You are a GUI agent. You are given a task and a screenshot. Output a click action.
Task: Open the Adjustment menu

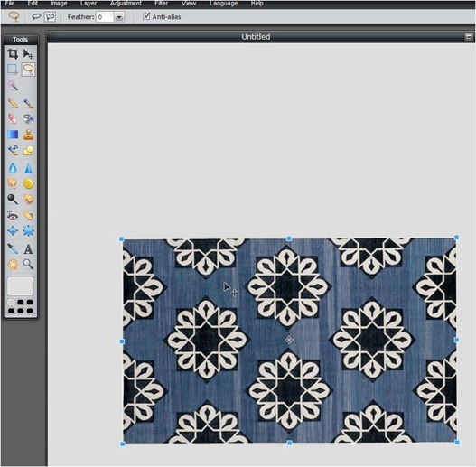(126, 4)
